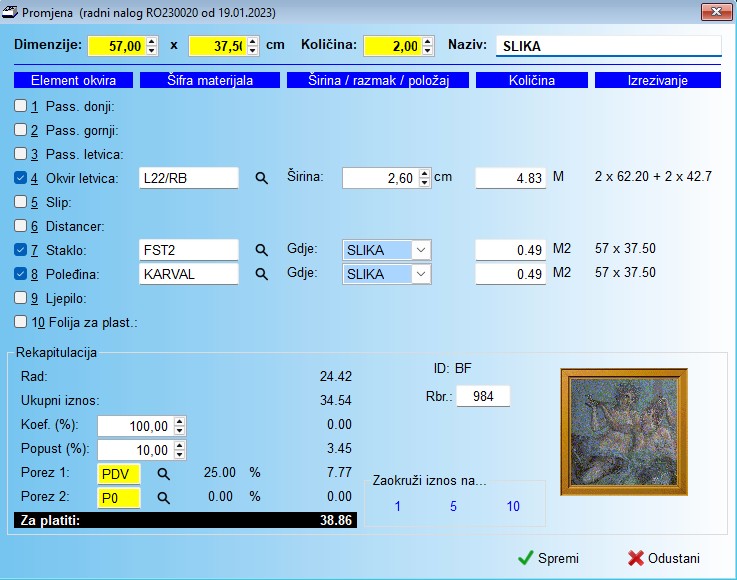This screenshot has height=580, width=737.
Task: Click the Šifra materijala column header
Action: tap(209, 80)
